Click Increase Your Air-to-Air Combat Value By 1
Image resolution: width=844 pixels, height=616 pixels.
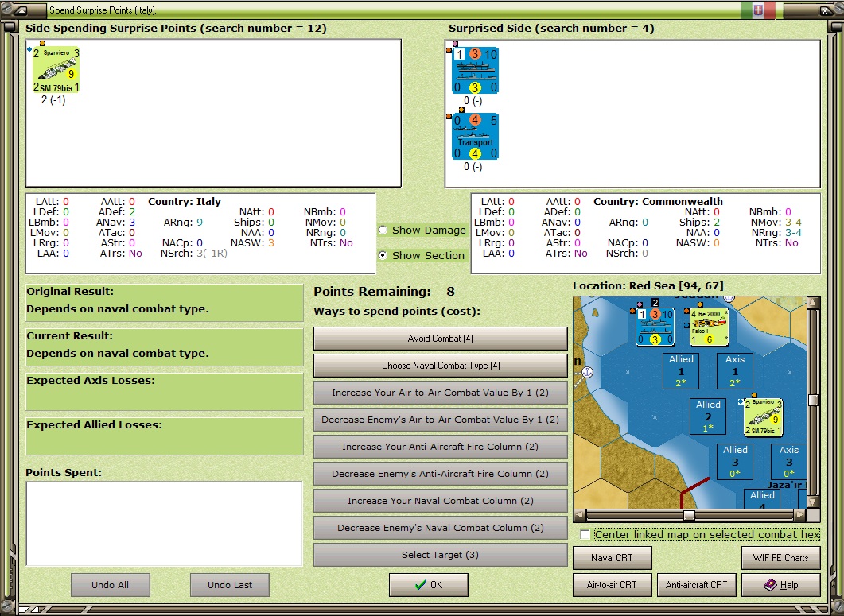441,393
